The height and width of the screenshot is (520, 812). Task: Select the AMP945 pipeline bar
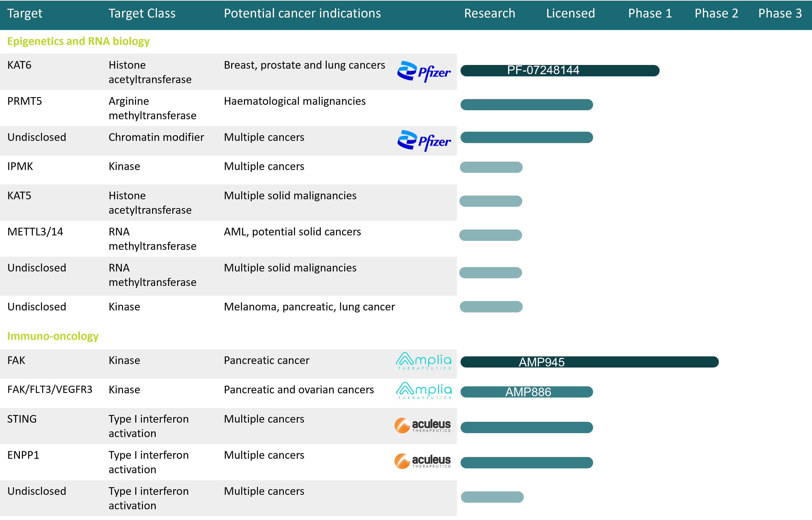pyautogui.click(x=589, y=362)
